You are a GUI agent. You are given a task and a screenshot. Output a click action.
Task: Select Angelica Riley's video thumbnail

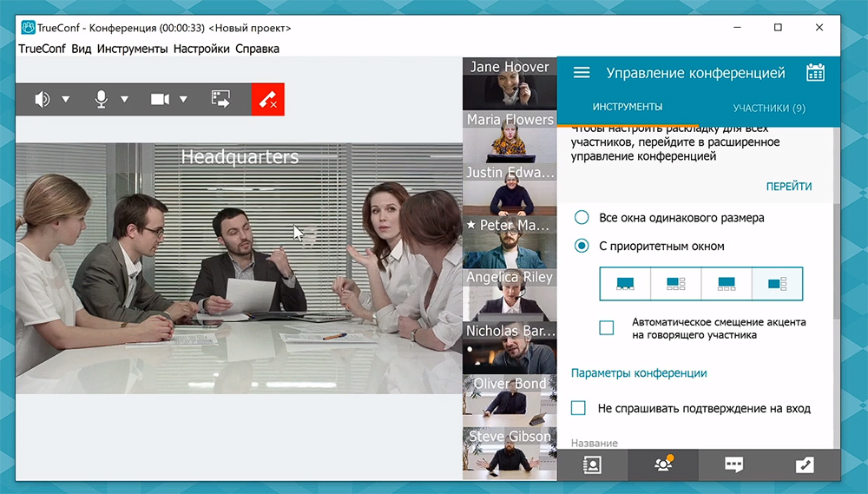click(510, 295)
